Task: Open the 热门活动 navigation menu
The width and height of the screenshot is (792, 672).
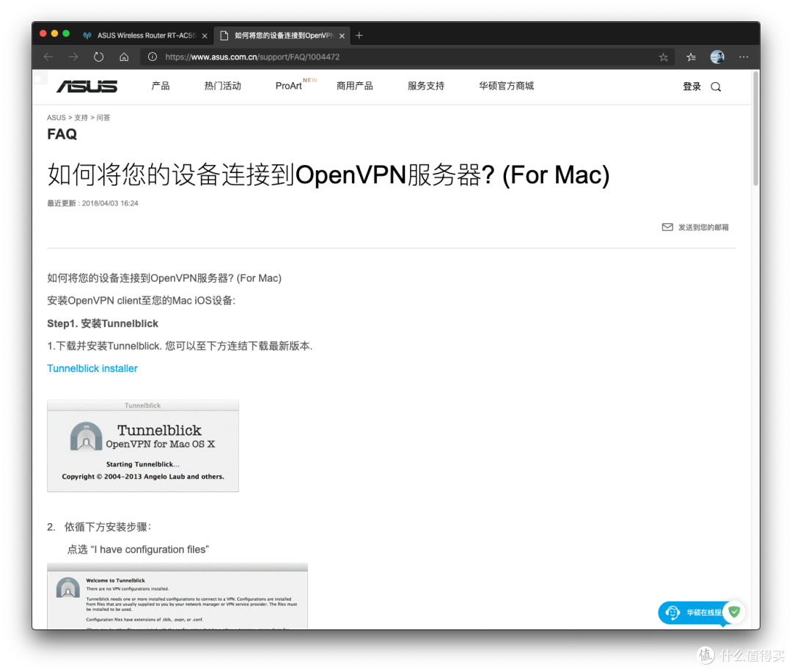Action: point(223,86)
